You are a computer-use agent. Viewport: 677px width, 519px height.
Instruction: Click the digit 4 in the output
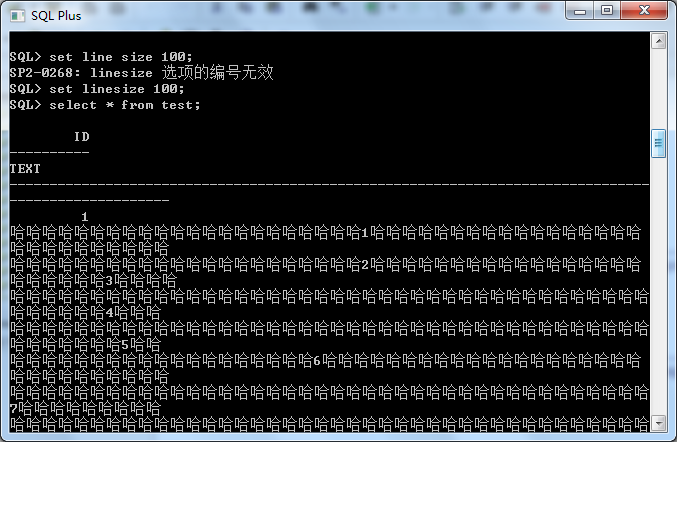(109, 313)
